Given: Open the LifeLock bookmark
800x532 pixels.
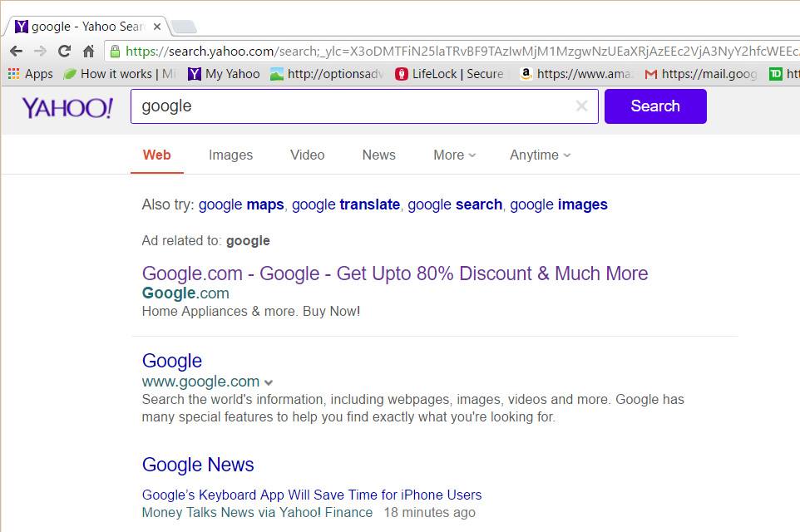Looking at the screenshot, I should [449, 74].
